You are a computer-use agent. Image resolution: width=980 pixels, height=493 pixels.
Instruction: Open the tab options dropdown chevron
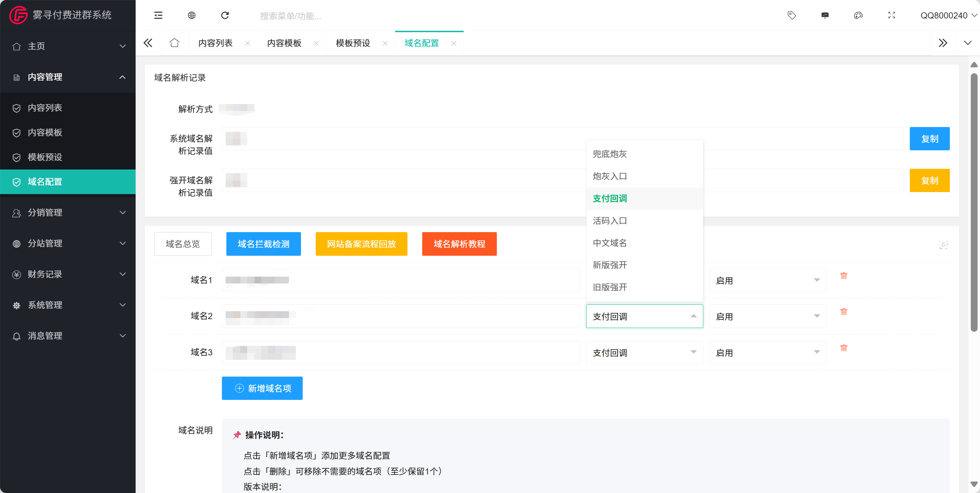[967, 43]
